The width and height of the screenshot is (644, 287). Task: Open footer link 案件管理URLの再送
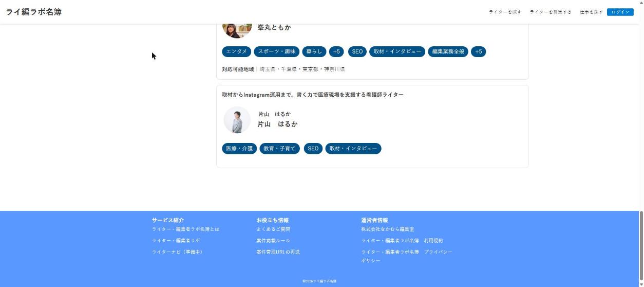pos(278,252)
